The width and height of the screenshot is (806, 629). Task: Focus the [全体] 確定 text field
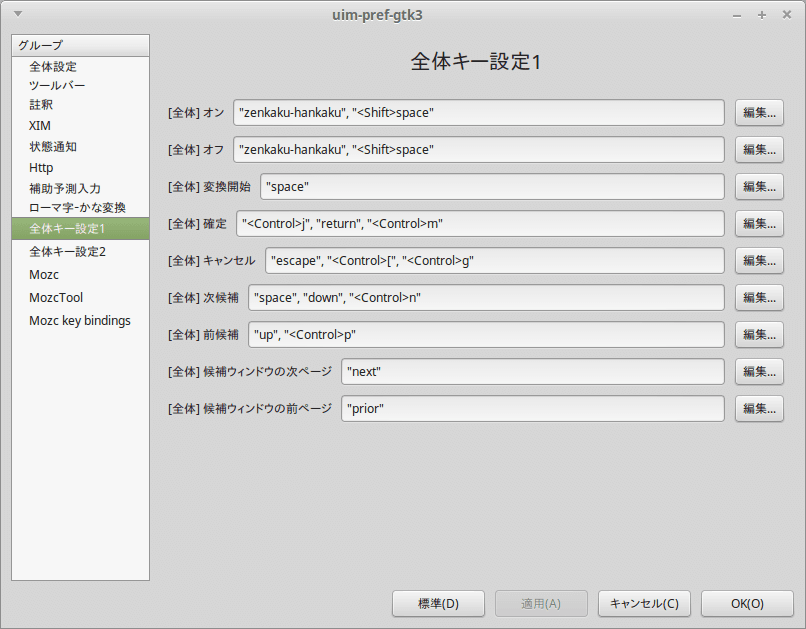[480, 224]
